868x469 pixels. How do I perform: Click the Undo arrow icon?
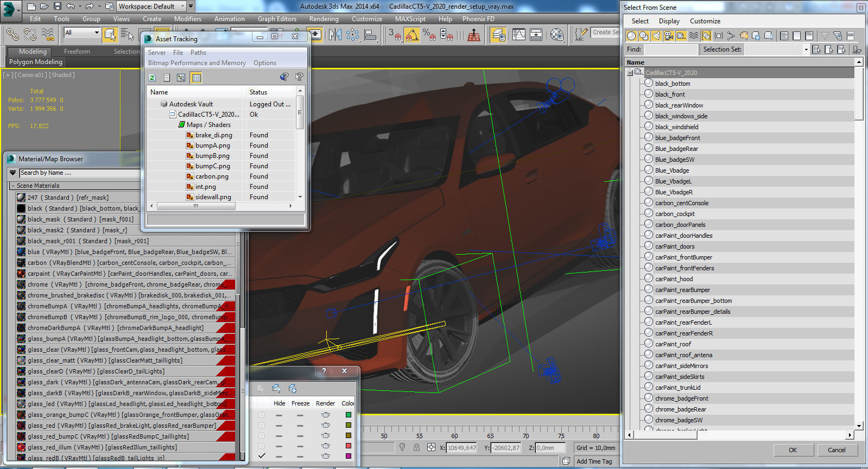coord(71,7)
